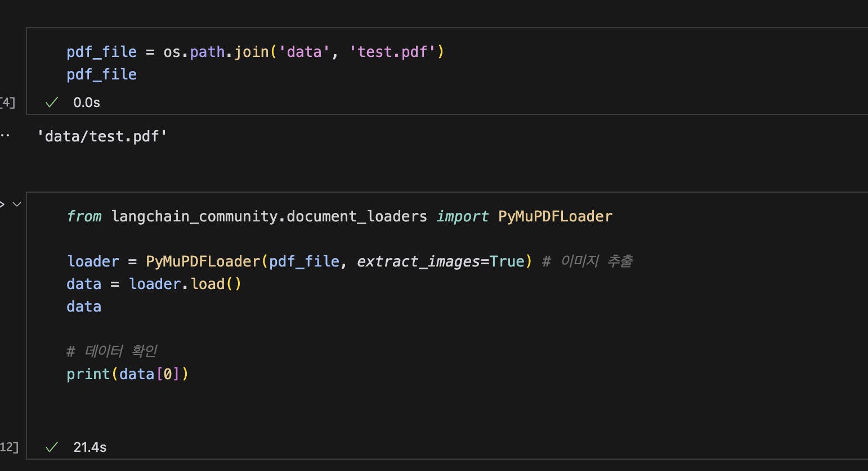The height and width of the screenshot is (471, 868).
Task: Click the extract_images=True argument
Action: [440, 261]
